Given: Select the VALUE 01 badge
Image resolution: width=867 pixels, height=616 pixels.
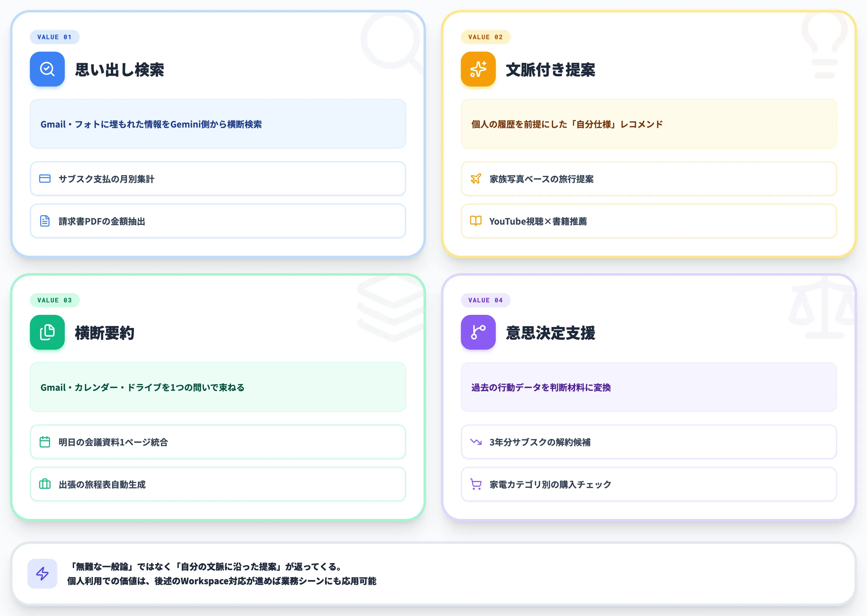Looking at the screenshot, I should pyautogui.click(x=55, y=37).
